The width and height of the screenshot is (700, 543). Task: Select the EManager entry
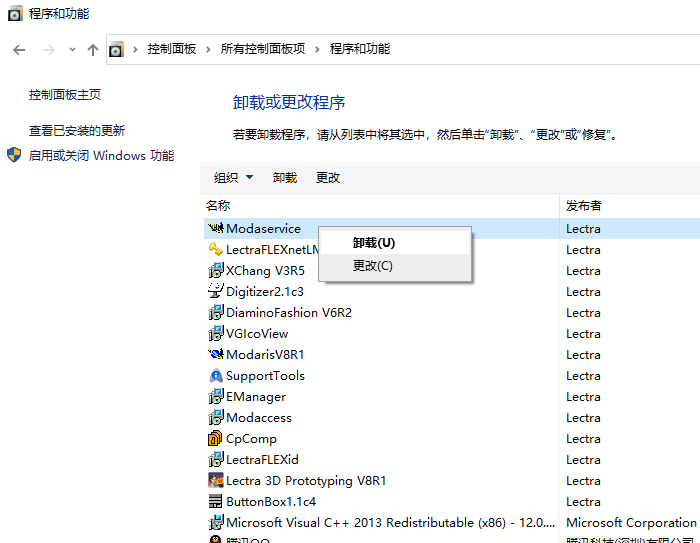256,396
